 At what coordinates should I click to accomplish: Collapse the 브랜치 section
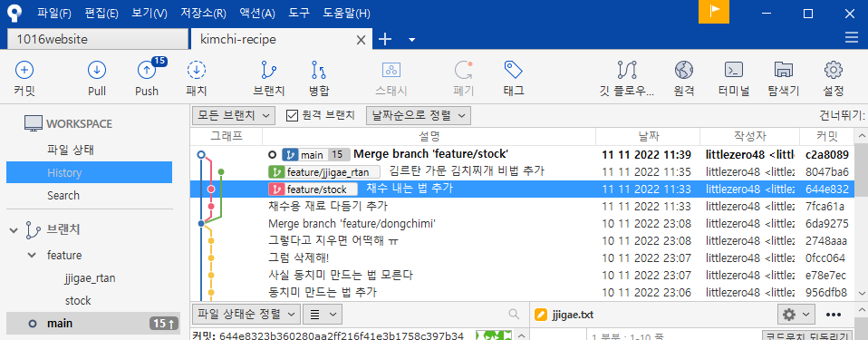pyautogui.click(x=14, y=230)
